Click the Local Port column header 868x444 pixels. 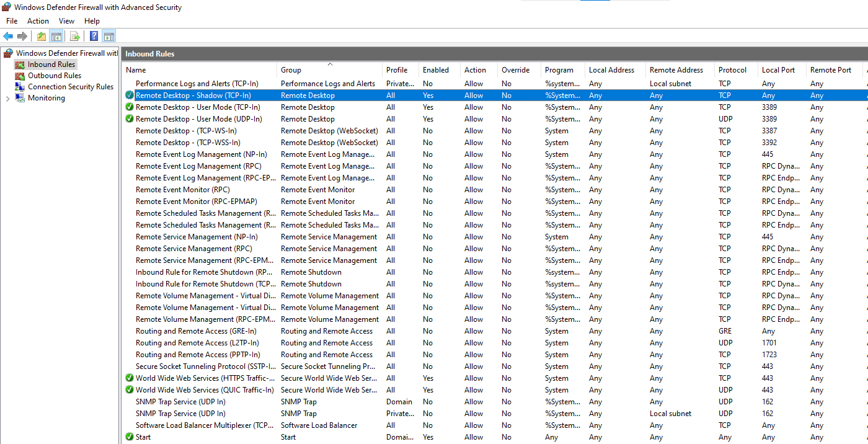pos(778,70)
